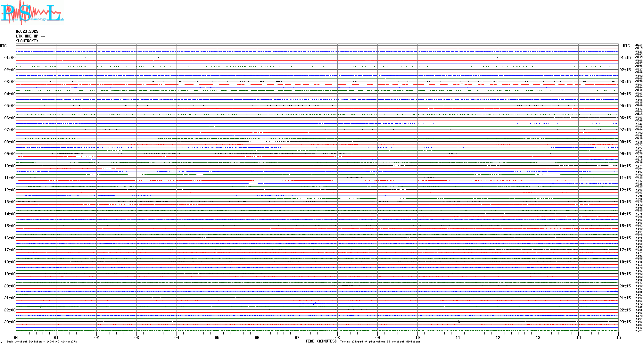Click the left UTC axis label
This screenshot has height=346, width=644.
tap(3, 46)
